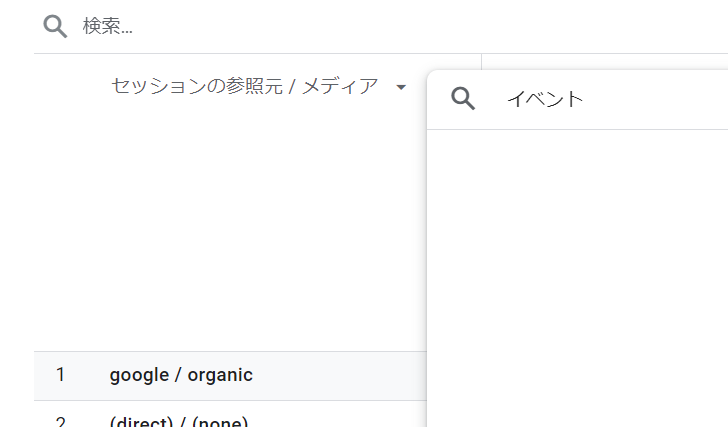Select the google / organic row
Image resolution: width=728 pixels, height=427 pixels.
pyautogui.click(x=230, y=376)
